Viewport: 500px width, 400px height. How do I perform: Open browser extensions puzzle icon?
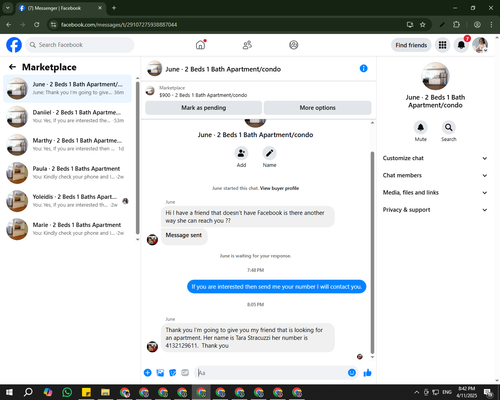tap(456, 24)
